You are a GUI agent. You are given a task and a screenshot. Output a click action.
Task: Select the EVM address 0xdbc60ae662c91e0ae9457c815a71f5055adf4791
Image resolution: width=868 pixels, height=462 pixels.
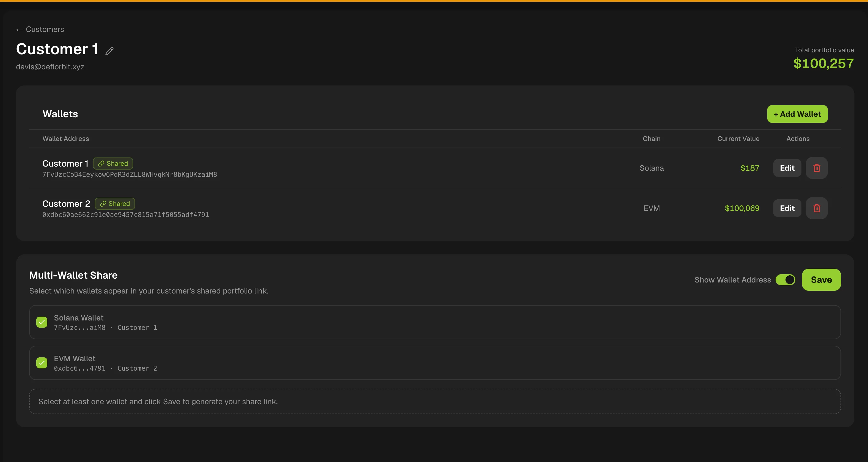tap(126, 214)
